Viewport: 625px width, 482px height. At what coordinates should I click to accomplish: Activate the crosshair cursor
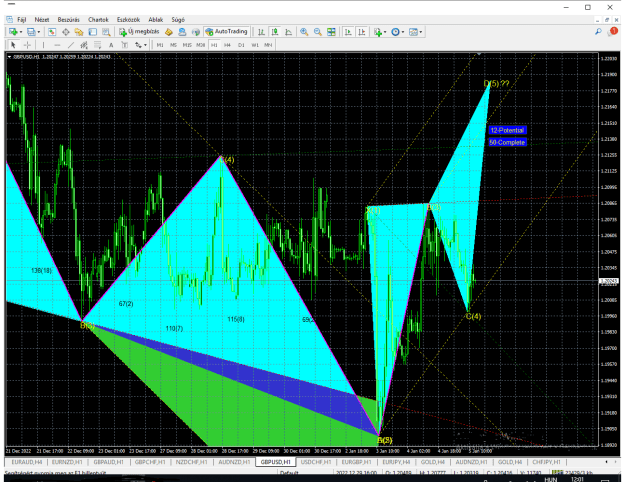point(27,45)
